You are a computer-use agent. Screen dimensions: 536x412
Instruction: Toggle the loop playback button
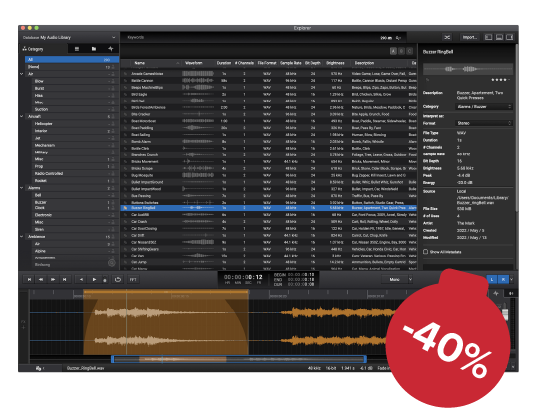point(118,279)
